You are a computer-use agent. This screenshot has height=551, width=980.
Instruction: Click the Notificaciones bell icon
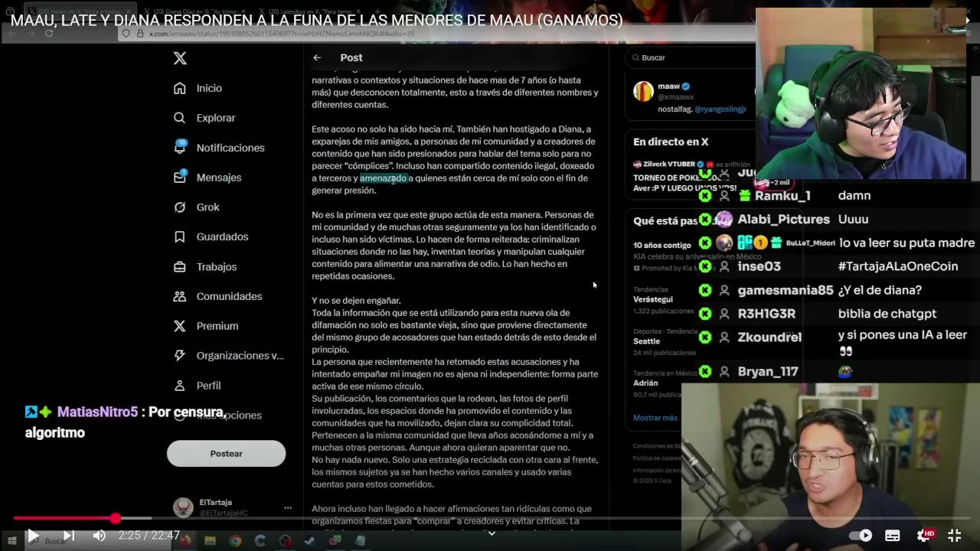(x=180, y=148)
